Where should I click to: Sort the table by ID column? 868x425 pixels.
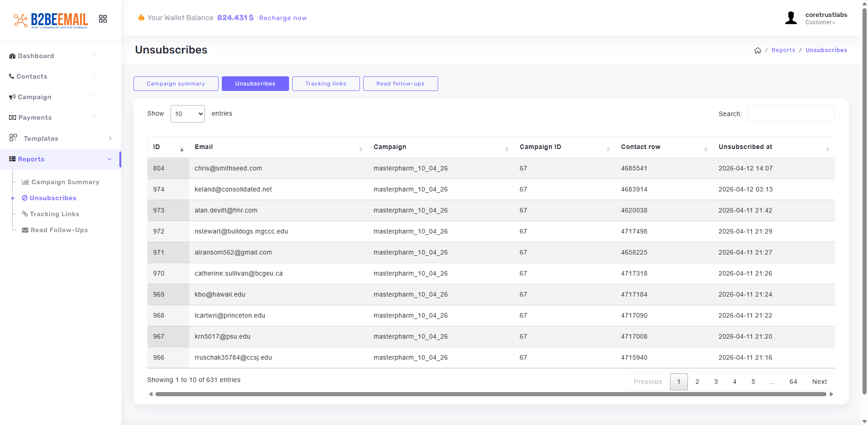[168, 147]
